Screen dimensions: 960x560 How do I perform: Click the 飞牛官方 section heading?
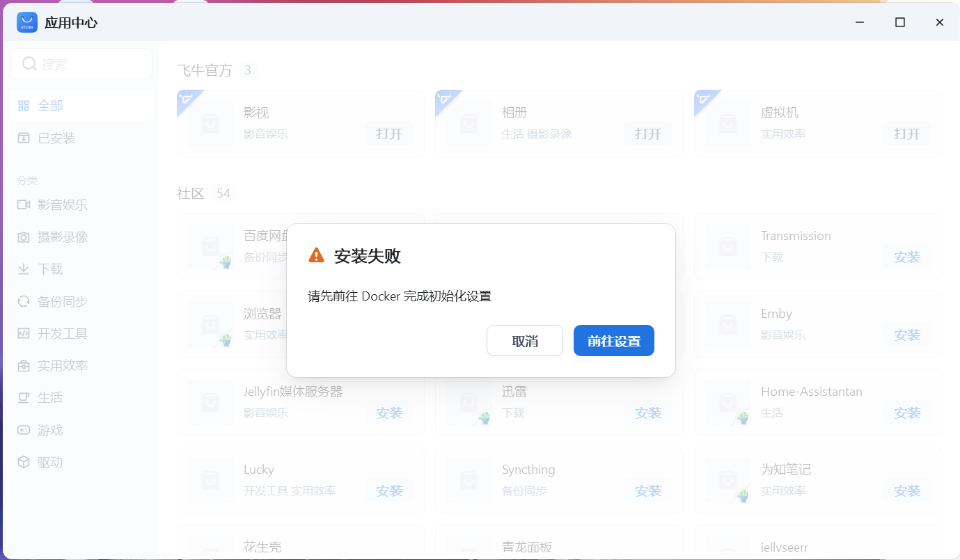pos(204,70)
